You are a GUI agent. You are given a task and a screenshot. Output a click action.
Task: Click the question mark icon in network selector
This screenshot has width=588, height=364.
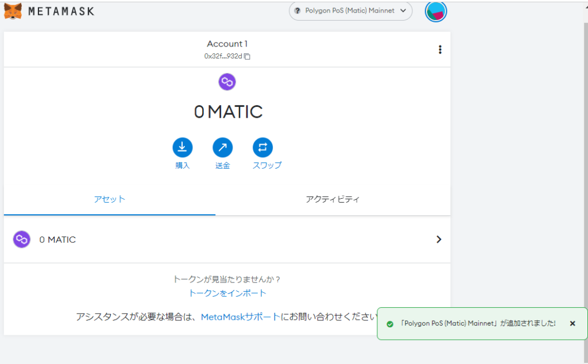[297, 11]
